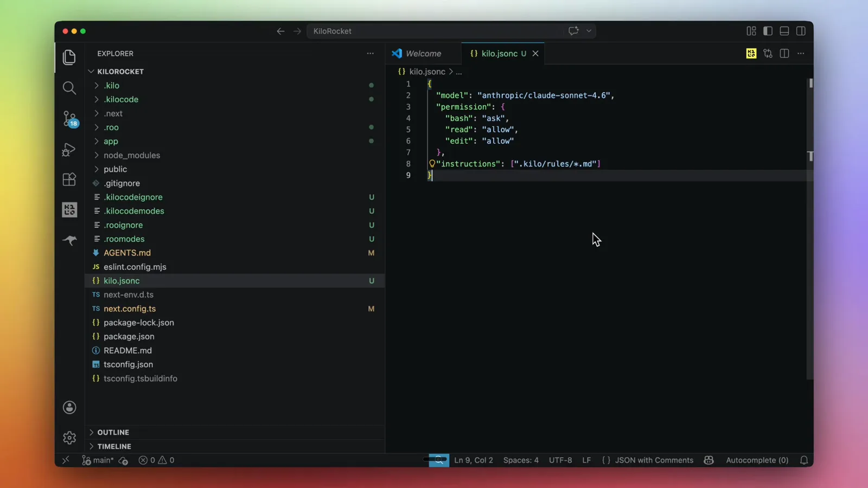Viewport: 868px width, 488px height.
Task: Click the yellow Kilo icon in editor toolbar
Action: point(751,53)
